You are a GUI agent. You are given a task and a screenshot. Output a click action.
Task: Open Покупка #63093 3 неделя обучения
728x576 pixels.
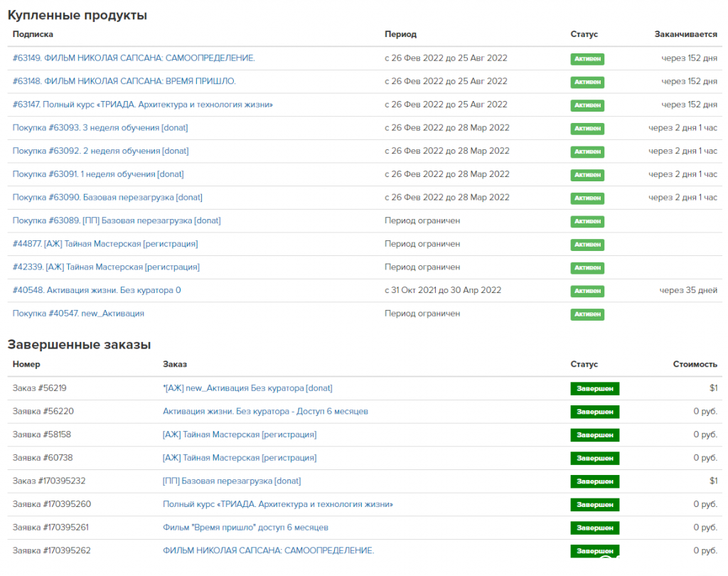pyautogui.click(x=100, y=128)
